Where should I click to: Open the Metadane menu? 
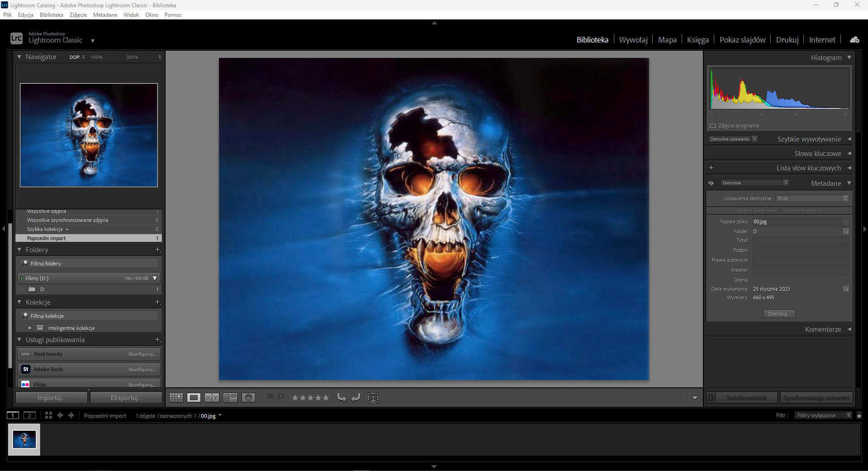pos(105,15)
